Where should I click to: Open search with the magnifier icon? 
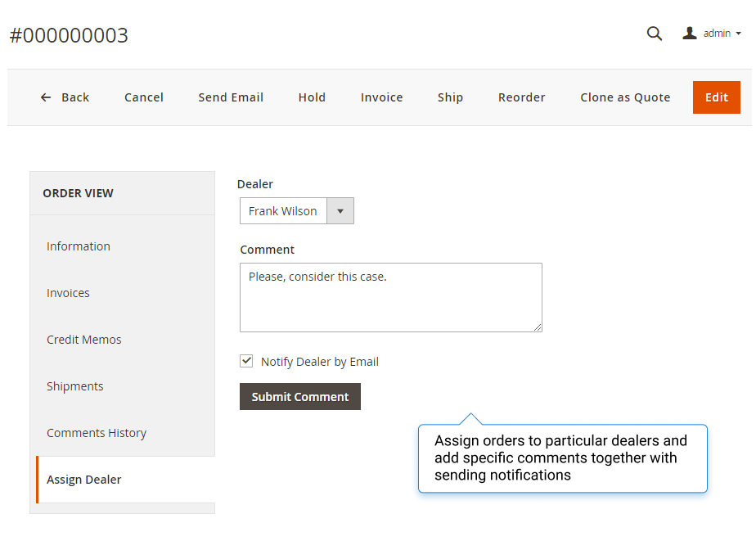[x=655, y=34]
